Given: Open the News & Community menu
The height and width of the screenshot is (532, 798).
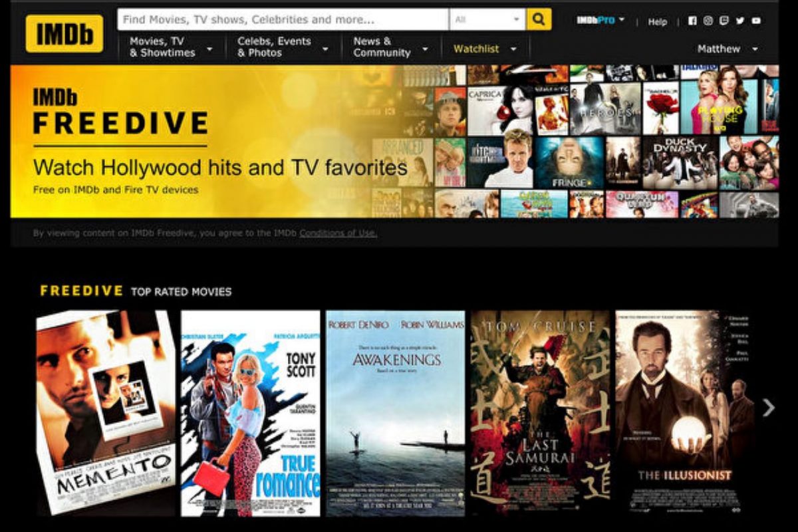Looking at the screenshot, I should [390, 47].
